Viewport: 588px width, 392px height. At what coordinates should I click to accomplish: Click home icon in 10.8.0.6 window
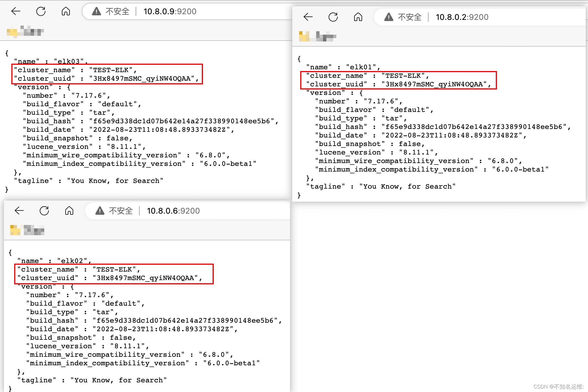[69, 211]
